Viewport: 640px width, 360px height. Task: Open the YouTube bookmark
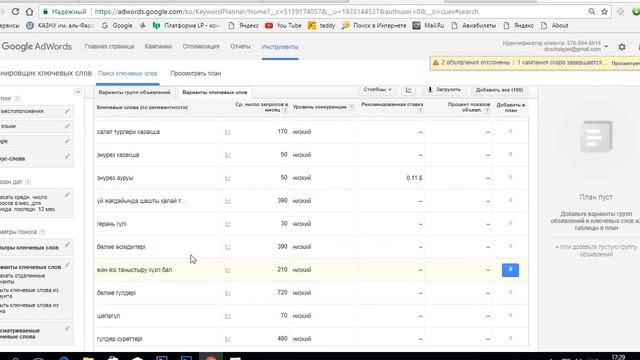click(283, 25)
